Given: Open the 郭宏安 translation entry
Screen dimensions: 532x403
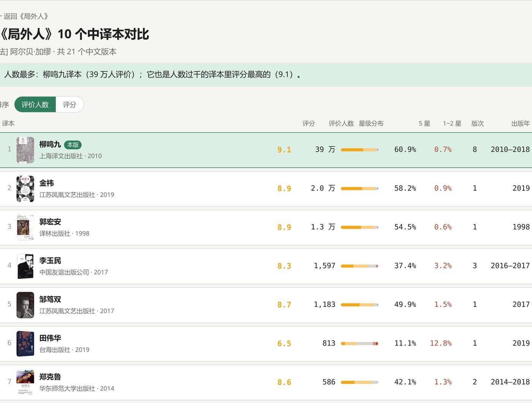Looking at the screenshot, I should coord(266,228).
